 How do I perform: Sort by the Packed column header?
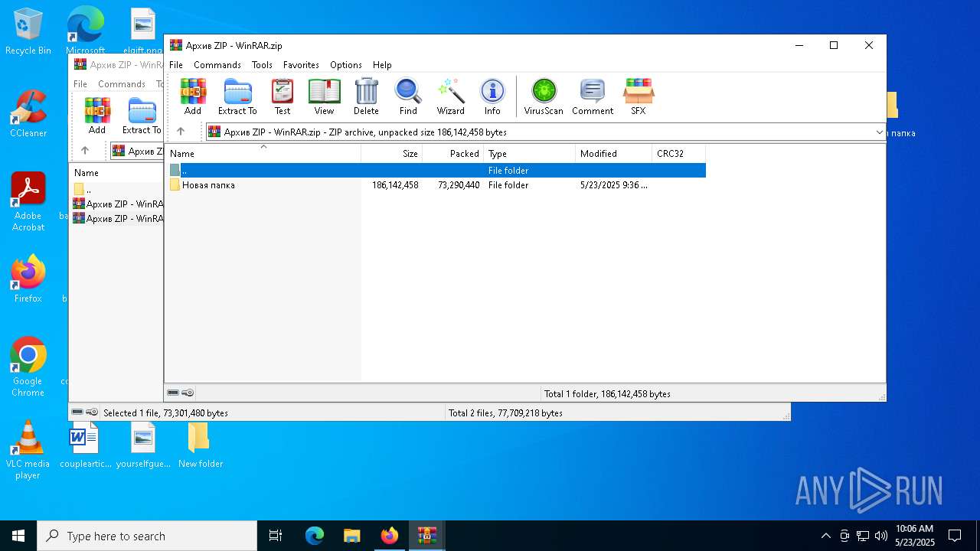click(453, 153)
